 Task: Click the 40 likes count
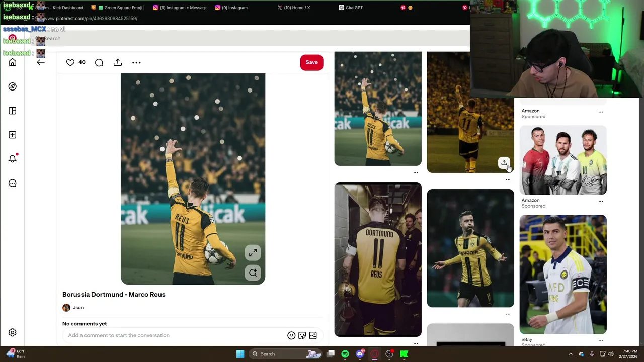[x=82, y=62]
